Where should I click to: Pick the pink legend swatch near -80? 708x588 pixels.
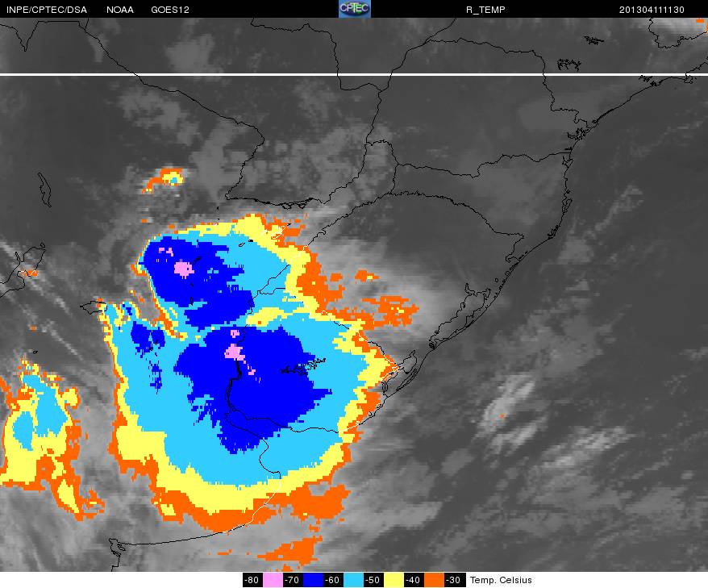pos(273,580)
